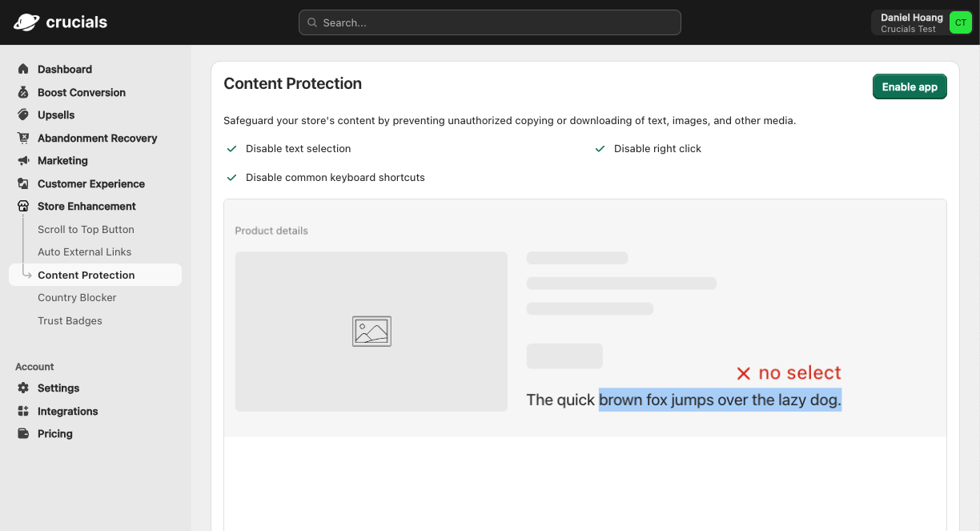Open the Trust Badges page

[x=70, y=320]
